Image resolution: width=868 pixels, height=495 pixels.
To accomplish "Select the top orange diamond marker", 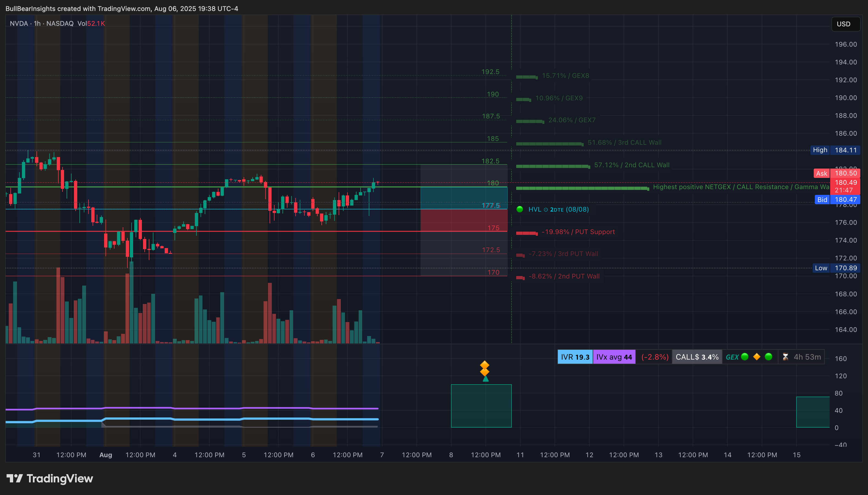I will click(x=485, y=365).
